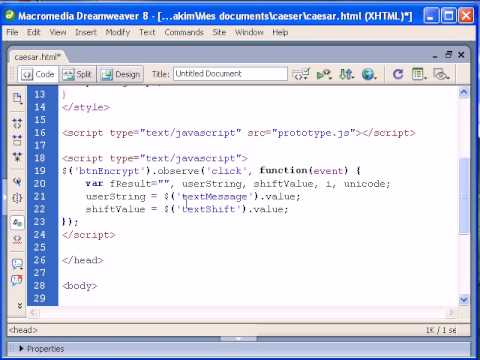
Task: Click the Remove Comment icon
Action: click(17, 281)
